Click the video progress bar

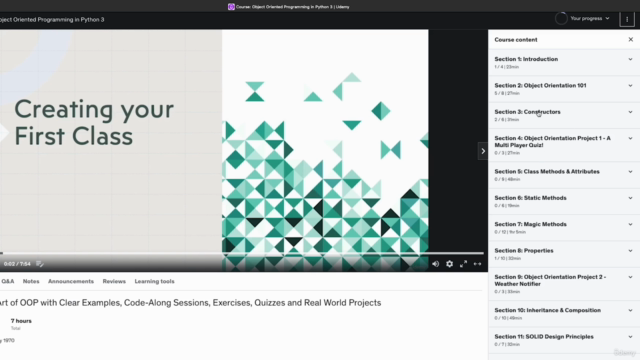pyautogui.click(x=242, y=253)
